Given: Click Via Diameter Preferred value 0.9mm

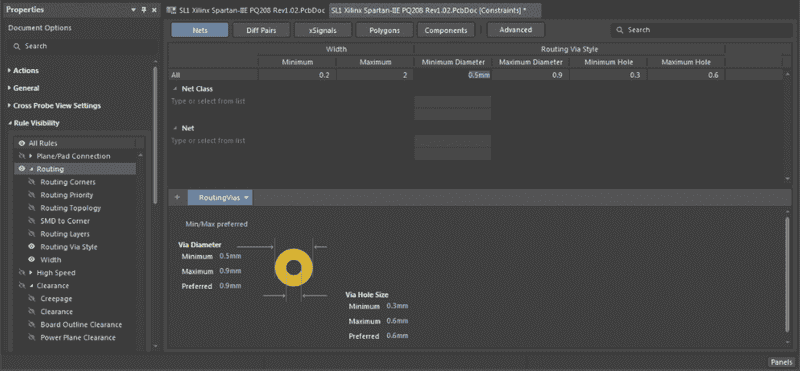Looking at the screenshot, I should click(230, 286).
